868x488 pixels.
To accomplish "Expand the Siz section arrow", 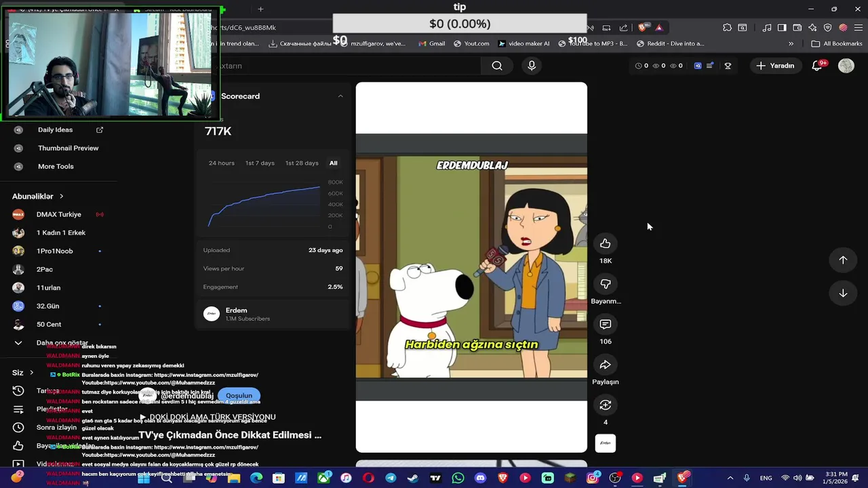I will click(31, 373).
